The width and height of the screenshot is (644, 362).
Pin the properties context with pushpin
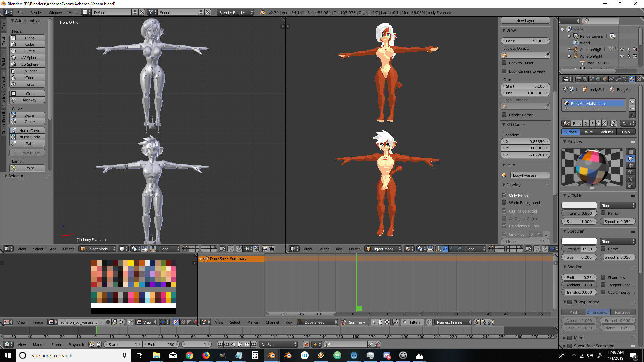tap(565, 89)
